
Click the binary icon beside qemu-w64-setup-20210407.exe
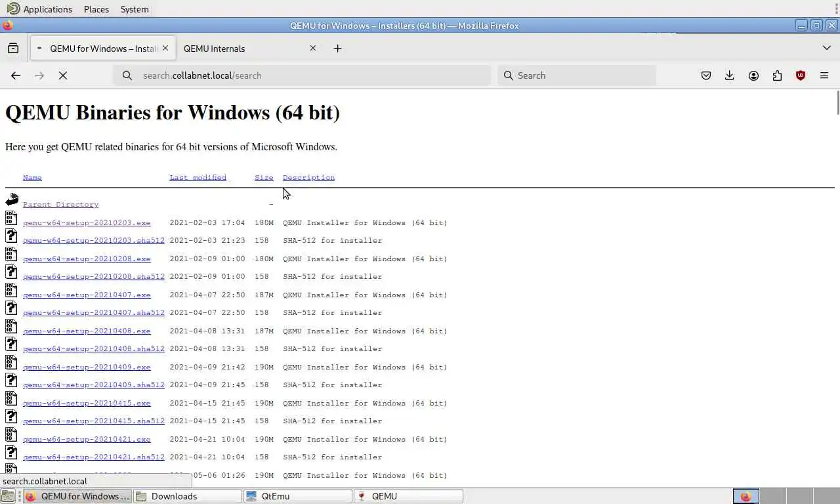pyautogui.click(x=11, y=290)
